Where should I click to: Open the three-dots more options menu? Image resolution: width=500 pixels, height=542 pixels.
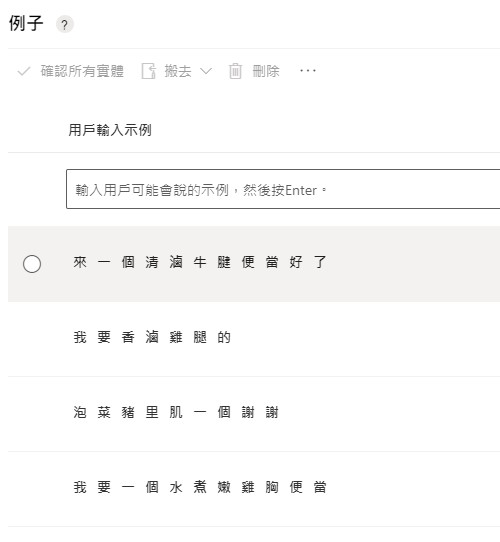coord(308,71)
